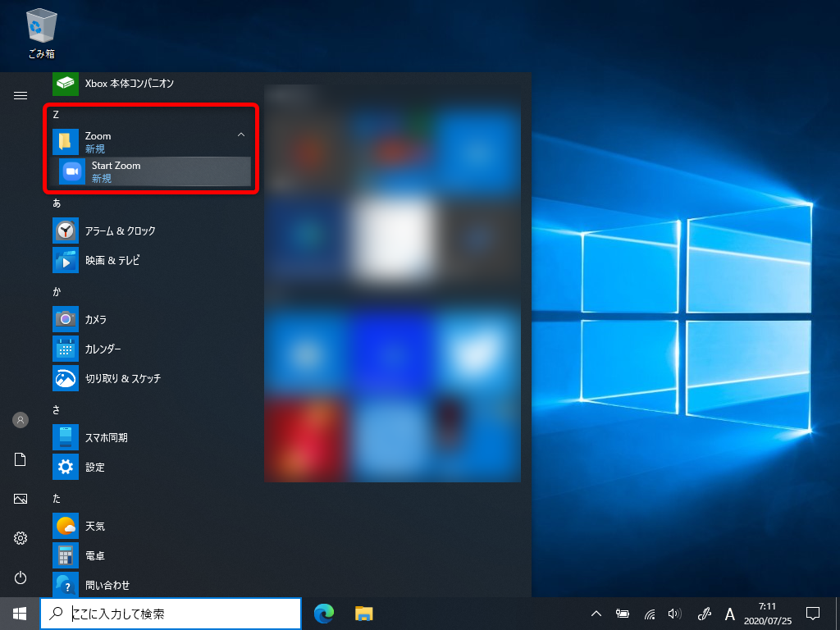This screenshot has width=840, height=630.
Task: Open the Action Center notifications
Action: coord(813,613)
